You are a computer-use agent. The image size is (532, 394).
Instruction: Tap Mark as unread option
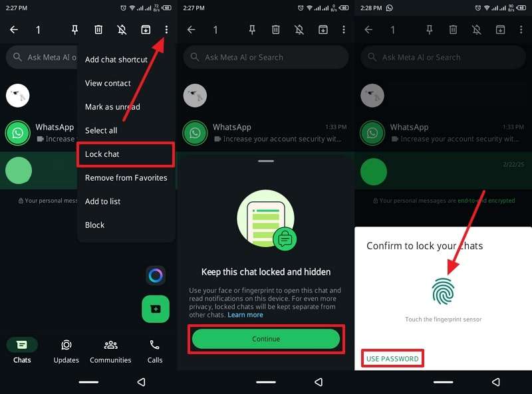[x=112, y=107]
